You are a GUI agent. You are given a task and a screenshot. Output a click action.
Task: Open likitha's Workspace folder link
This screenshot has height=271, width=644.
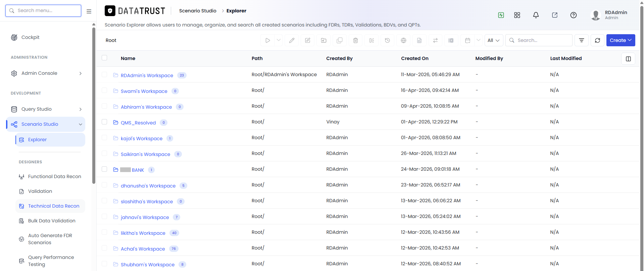pos(143,233)
